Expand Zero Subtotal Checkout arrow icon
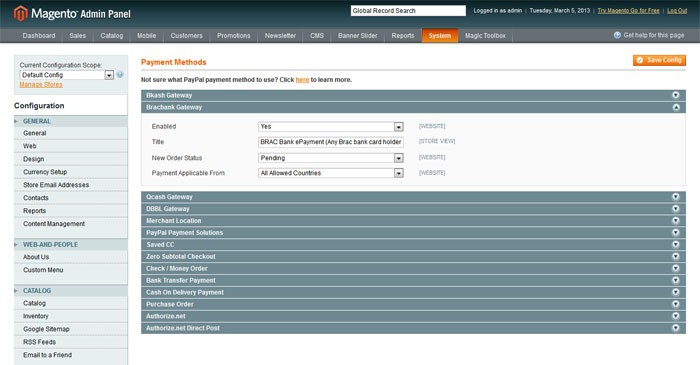 (x=675, y=257)
